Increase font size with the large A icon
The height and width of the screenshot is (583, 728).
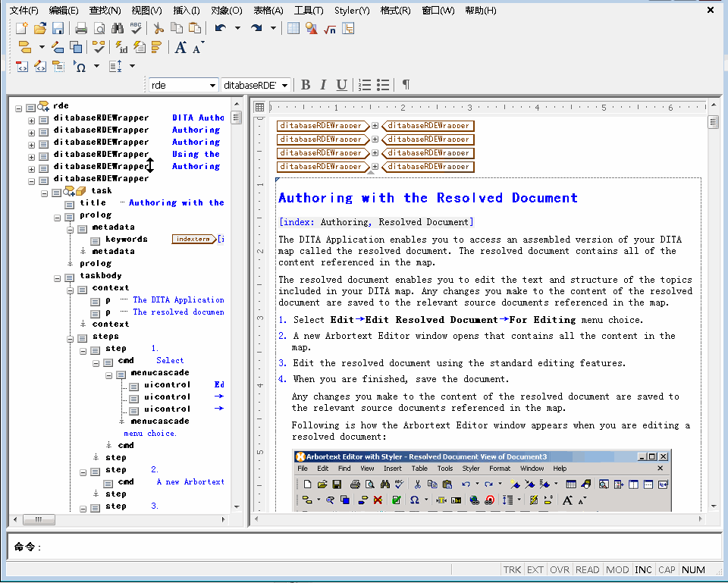pos(180,47)
